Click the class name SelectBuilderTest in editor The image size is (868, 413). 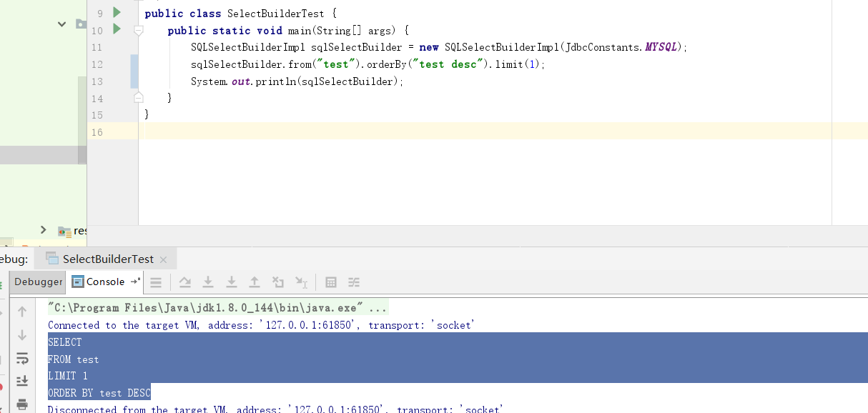click(x=276, y=14)
